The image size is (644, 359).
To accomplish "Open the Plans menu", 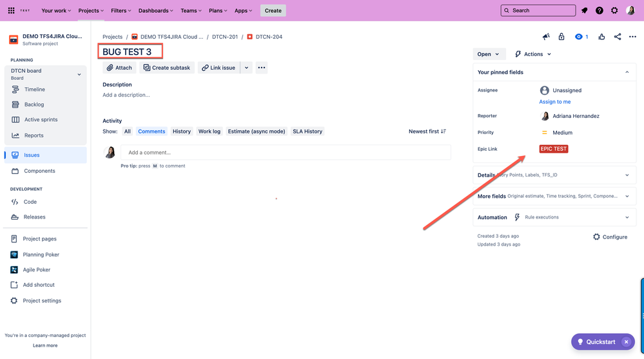I will 218,11.
